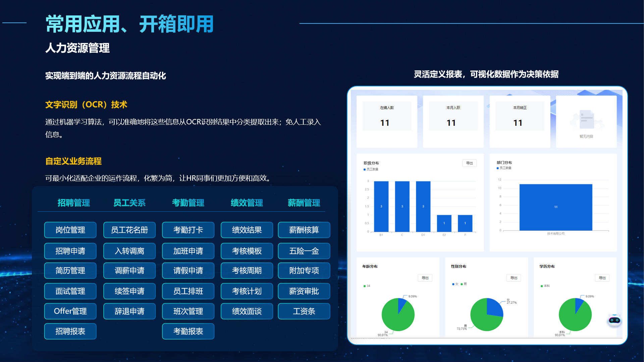Viewport: 644px width, 362px height.
Task: Open the 五险一金 feature
Action: pos(304,251)
